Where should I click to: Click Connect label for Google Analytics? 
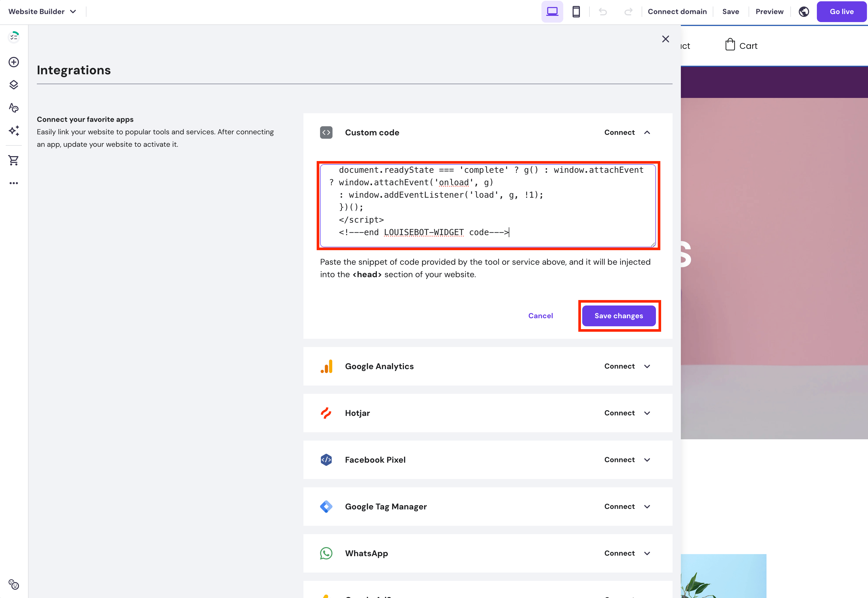point(620,367)
